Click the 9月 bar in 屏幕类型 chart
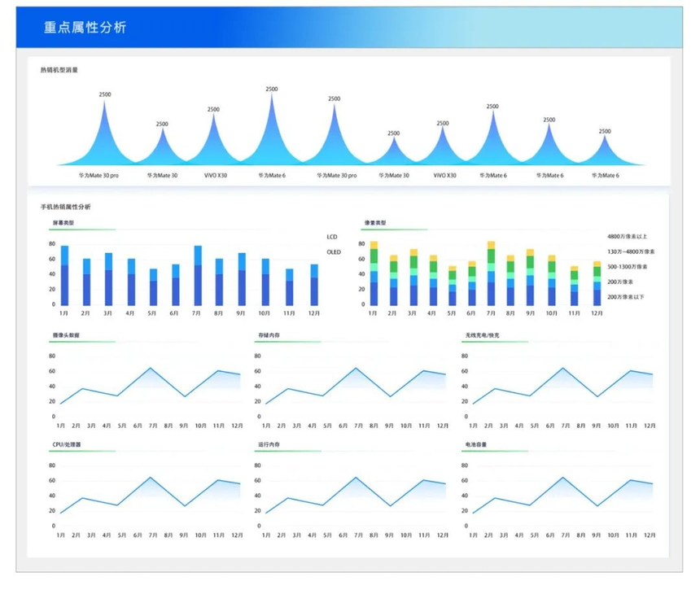 tap(242, 279)
